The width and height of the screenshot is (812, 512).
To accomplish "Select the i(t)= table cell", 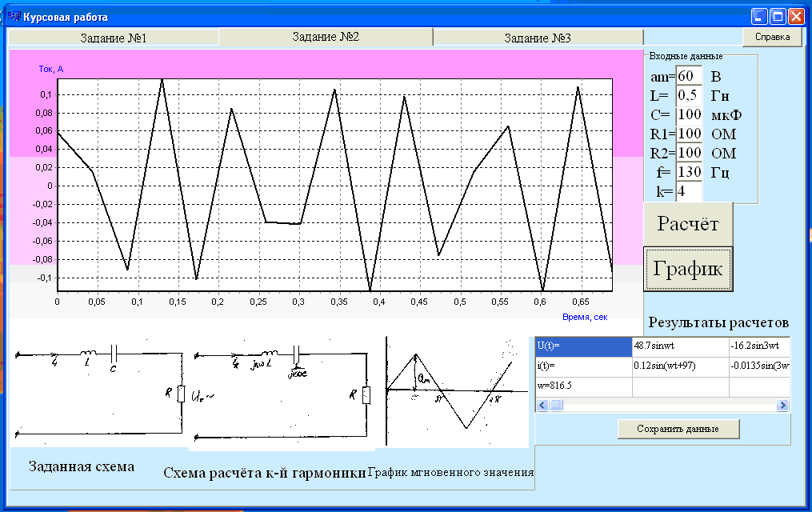I will (584, 366).
